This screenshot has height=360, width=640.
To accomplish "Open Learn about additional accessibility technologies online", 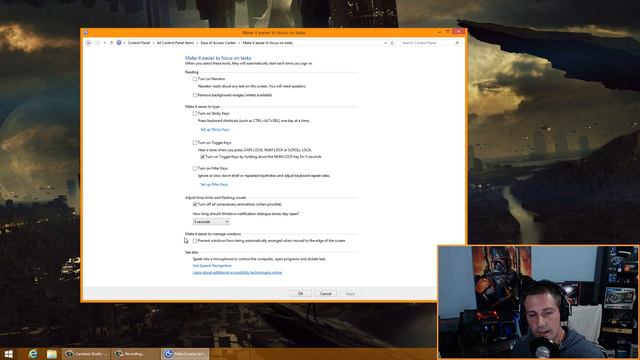I will click(x=237, y=272).
